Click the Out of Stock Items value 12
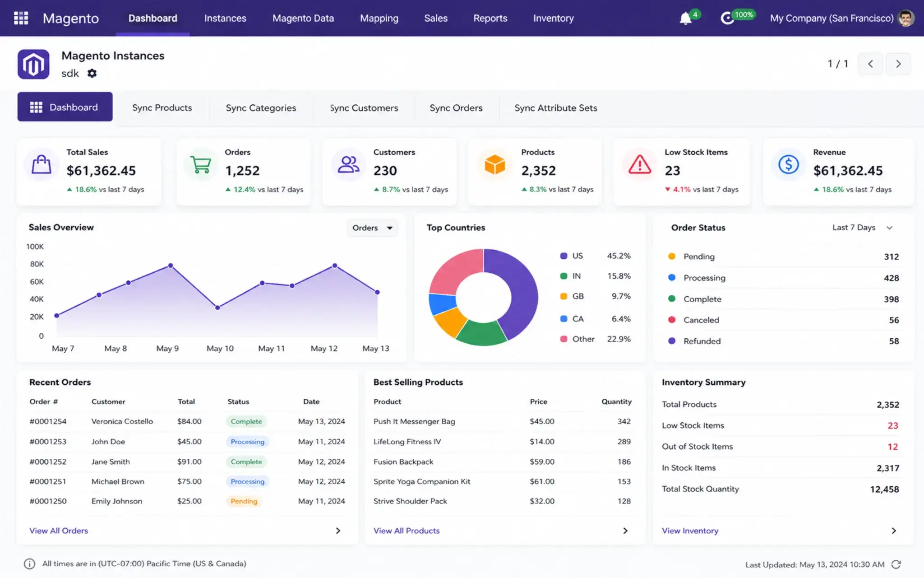The width and height of the screenshot is (924, 578). (x=892, y=447)
